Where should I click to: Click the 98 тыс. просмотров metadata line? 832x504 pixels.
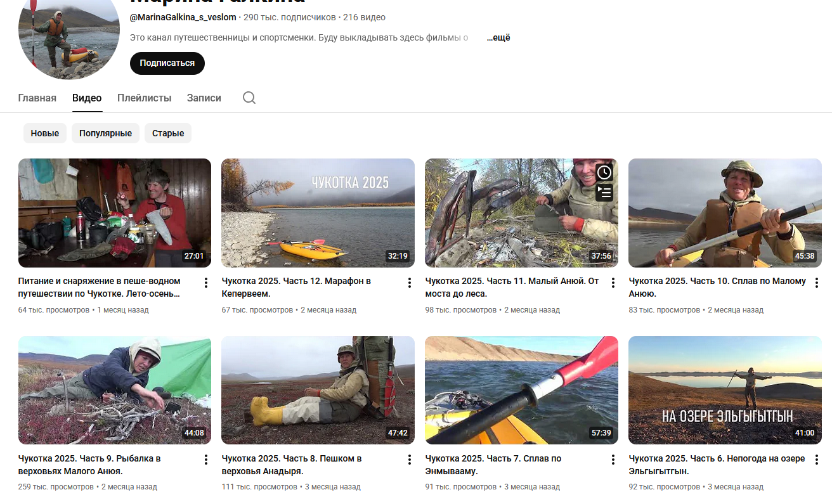click(493, 310)
